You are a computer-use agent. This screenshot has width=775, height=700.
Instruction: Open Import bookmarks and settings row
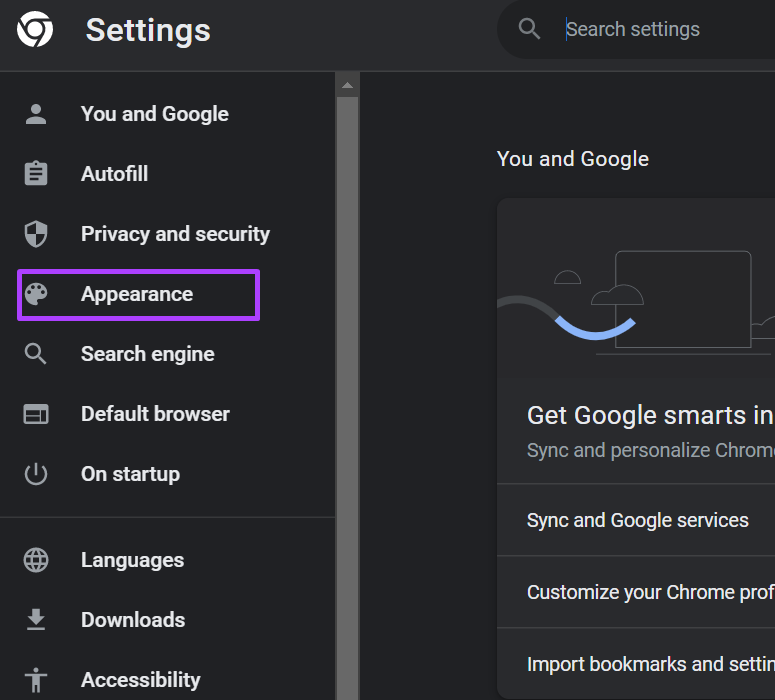[x=636, y=664]
